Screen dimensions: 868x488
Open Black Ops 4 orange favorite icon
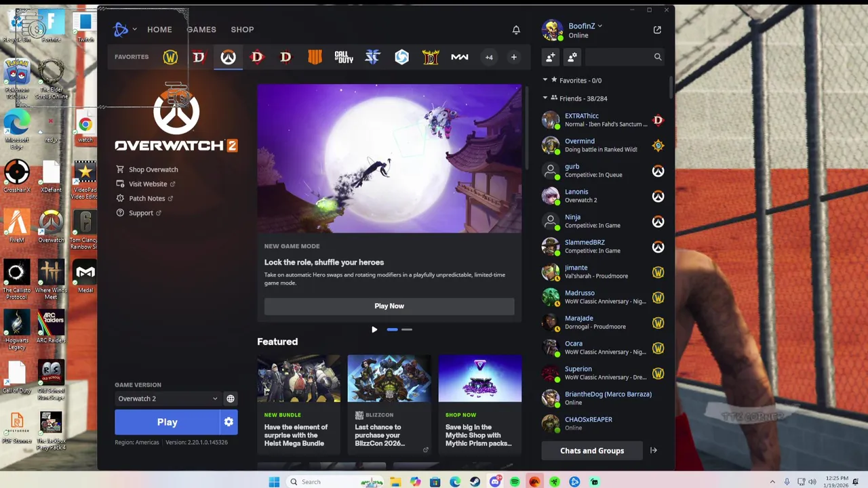pyautogui.click(x=315, y=58)
